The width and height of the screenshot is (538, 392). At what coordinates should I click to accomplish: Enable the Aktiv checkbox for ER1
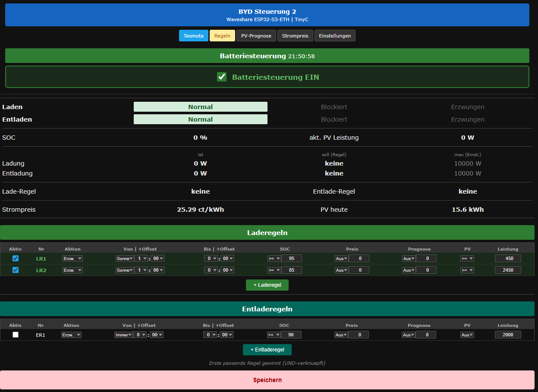pyautogui.click(x=16, y=335)
